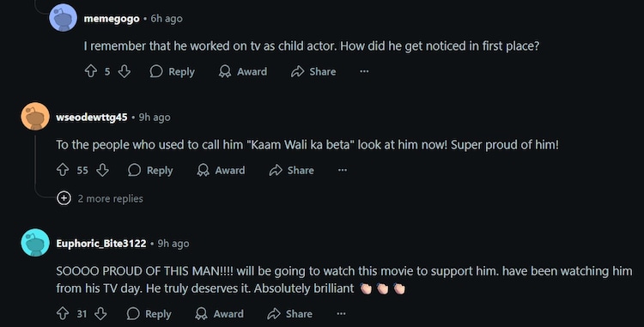Give Award to wseodewttg45's comment

(x=221, y=170)
